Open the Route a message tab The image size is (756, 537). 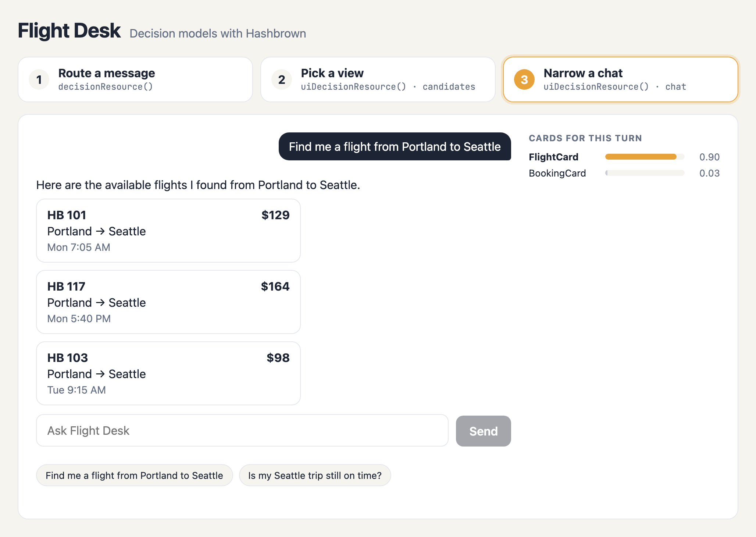(x=135, y=79)
